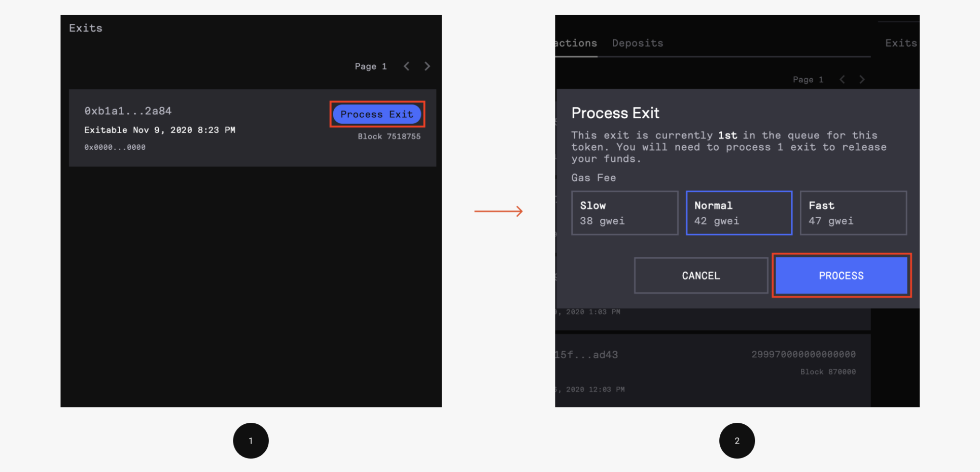Click the Exits heading behind the dialog
Screen dimensions: 980x472
[901, 43]
